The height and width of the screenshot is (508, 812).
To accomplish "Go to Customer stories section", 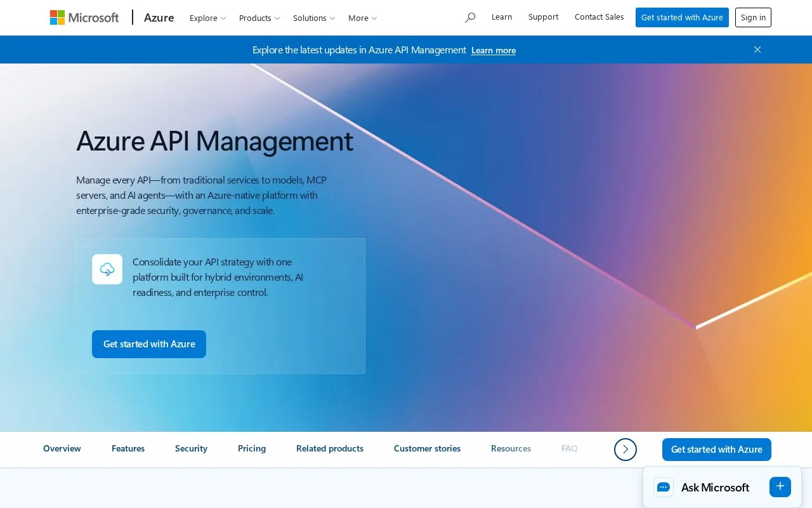I will 427,448.
